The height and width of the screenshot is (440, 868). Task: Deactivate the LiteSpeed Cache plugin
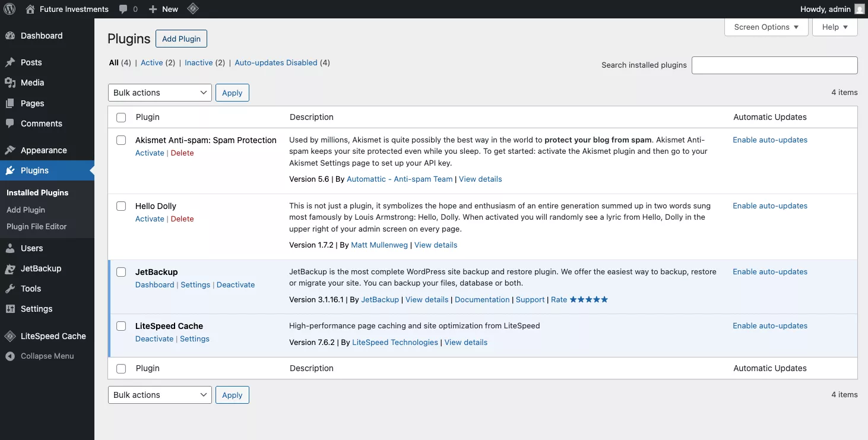tap(154, 338)
